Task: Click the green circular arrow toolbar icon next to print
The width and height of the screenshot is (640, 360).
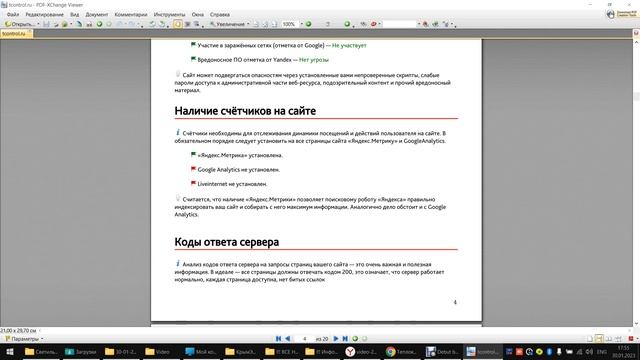Action: pyautogui.click(x=99, y=24)
